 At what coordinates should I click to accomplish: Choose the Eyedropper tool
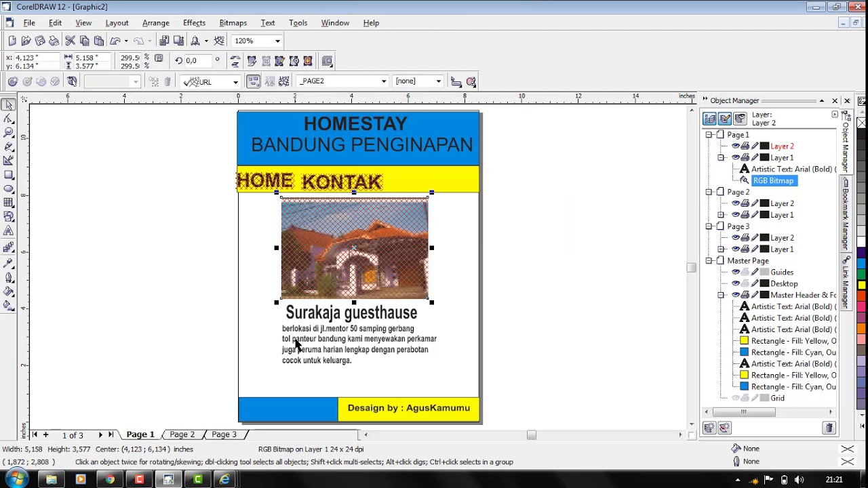coord(9,263)
